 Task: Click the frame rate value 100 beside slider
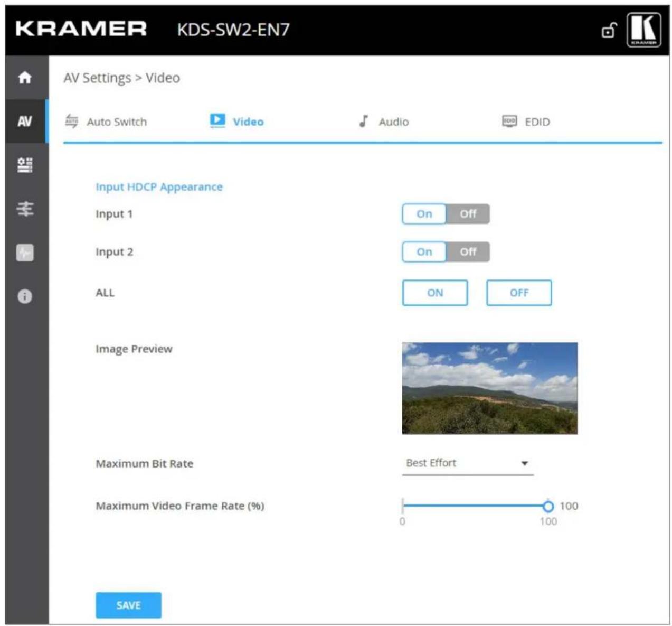[x=569, y=506]
